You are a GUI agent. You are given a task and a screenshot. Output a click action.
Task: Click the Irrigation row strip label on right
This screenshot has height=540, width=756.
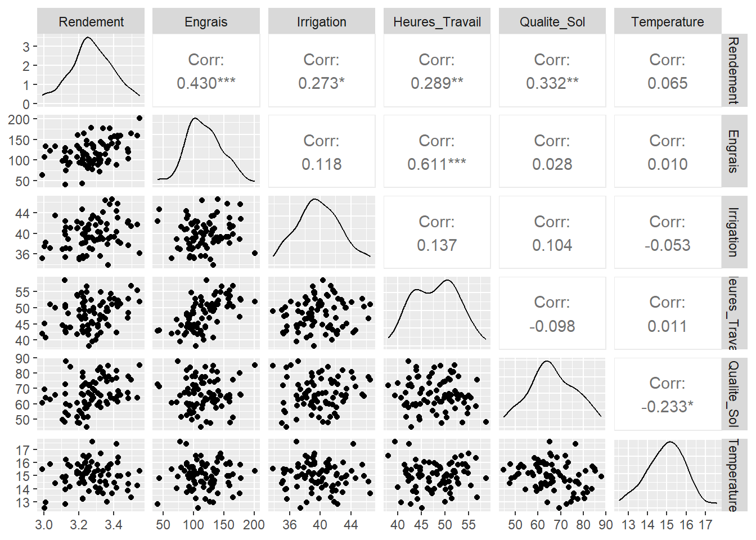pyautogui.click(x=734, y=232)
